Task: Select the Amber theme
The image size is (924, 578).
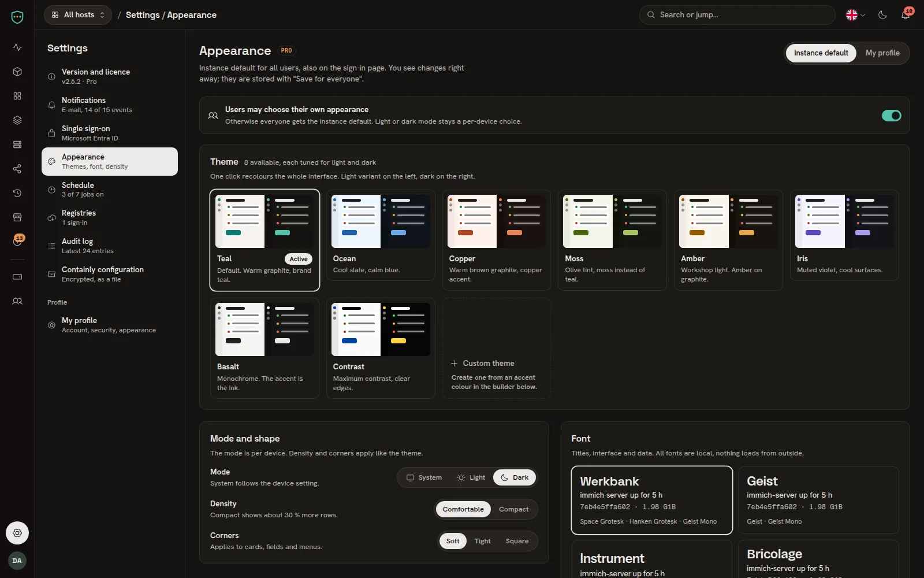Action: point(729,240)
